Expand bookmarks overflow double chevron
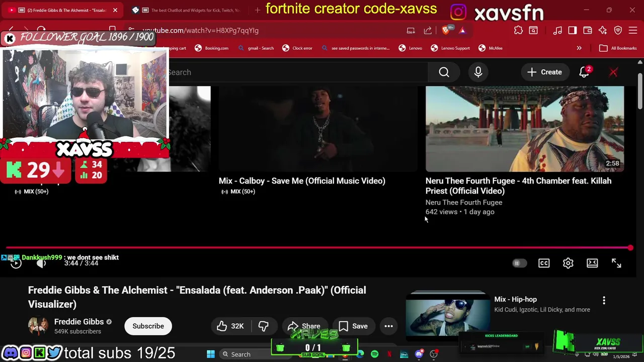The height and width of the screenshot is (362, 644). [x=579, y=48]
